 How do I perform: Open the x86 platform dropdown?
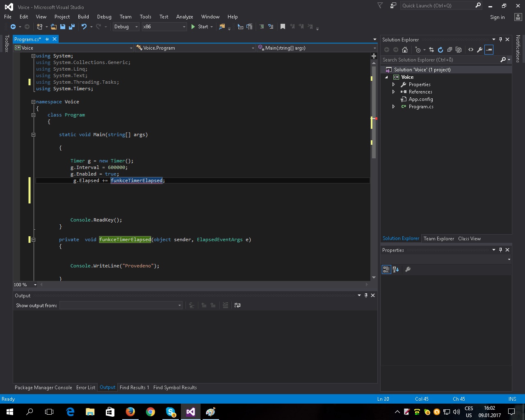pos(164,27)
